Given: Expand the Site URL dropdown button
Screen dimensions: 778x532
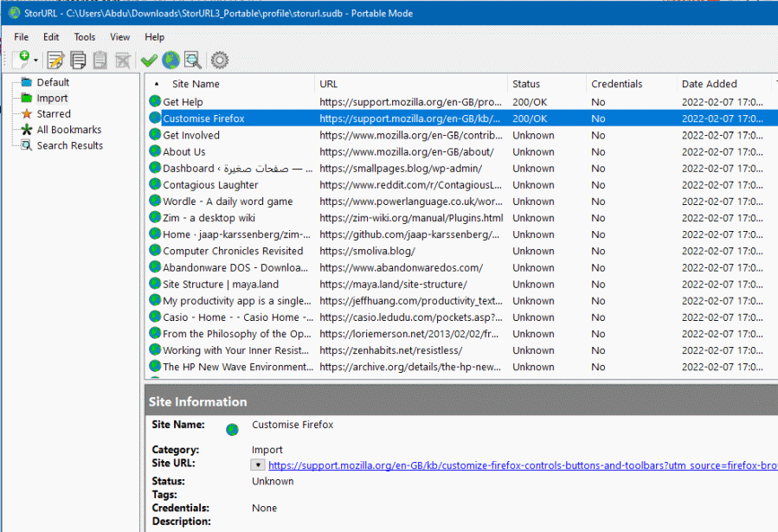Looking at the screenshot, I should coord(257,465).
